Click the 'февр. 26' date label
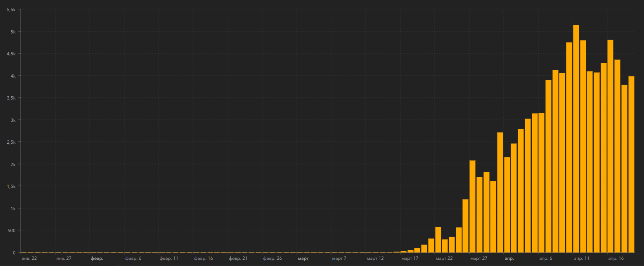644x266 pixels. pos(272,259)
